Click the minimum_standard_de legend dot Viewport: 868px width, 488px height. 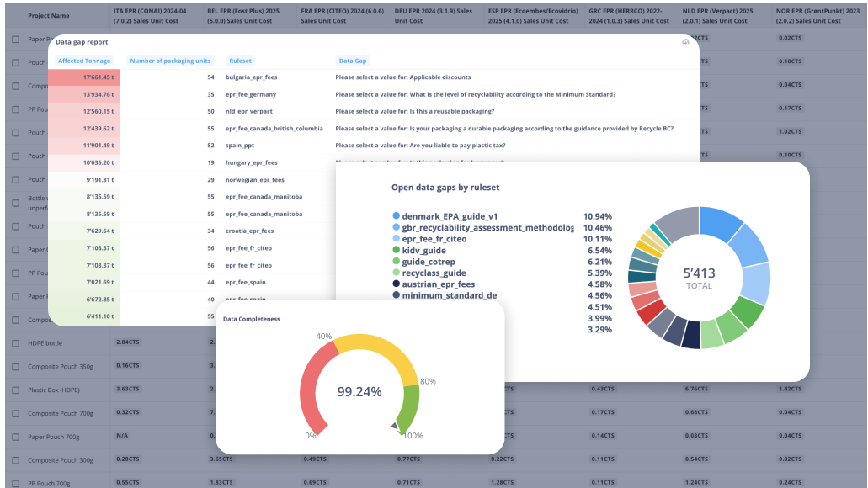point(396,295)
